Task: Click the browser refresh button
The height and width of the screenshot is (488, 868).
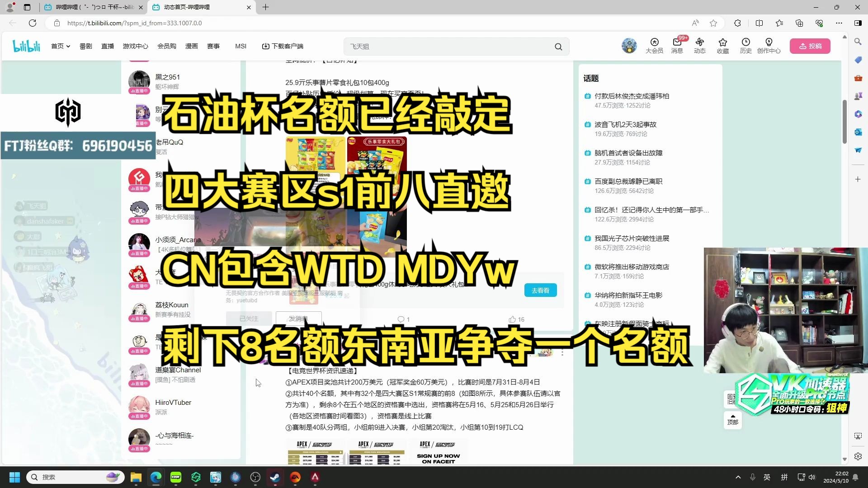Action: (33, 23)
